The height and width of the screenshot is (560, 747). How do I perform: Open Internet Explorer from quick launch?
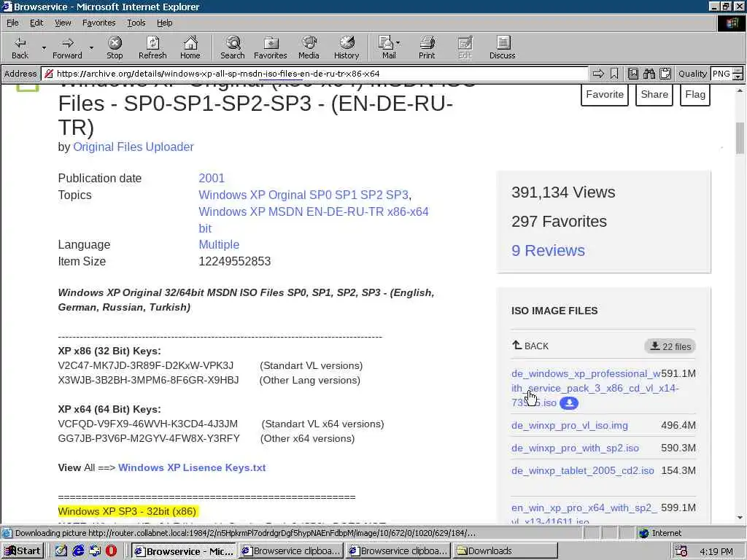coord(78,551)
